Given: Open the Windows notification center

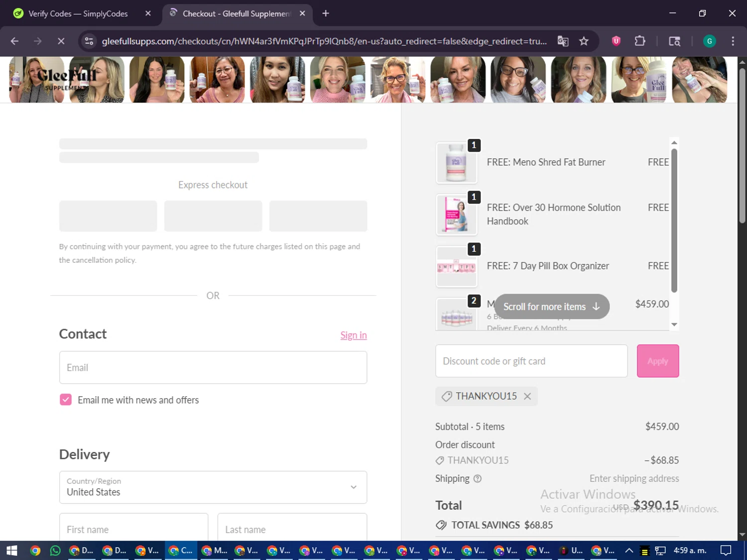Looking at the screenshot, I should (x=726, y=551).
